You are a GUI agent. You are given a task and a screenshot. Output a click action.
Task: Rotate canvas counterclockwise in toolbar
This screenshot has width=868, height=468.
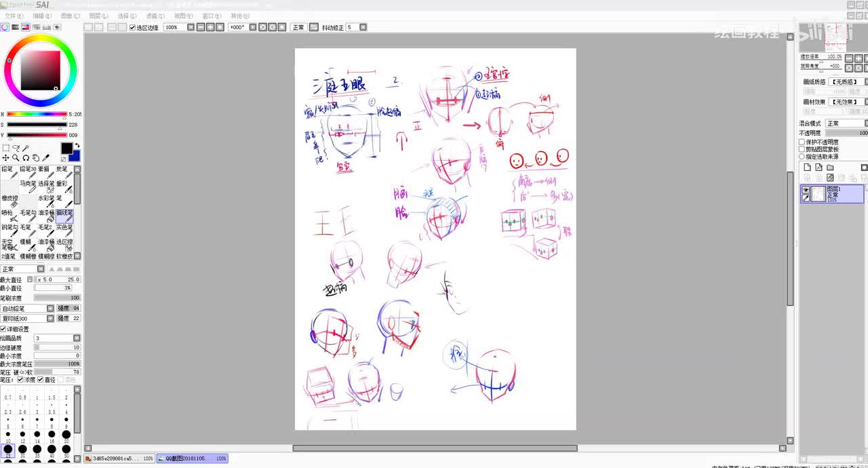(x=262, y=27)
